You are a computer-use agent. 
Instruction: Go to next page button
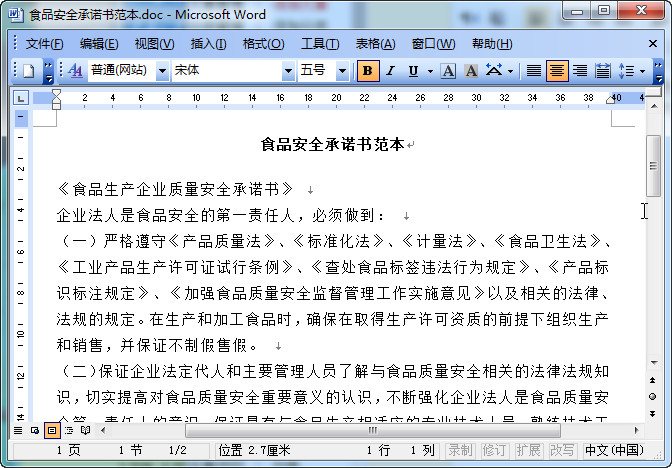tap(653, 414)
